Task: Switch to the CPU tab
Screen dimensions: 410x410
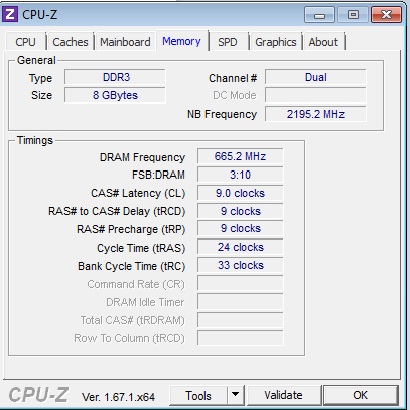Action: [25, 42]
